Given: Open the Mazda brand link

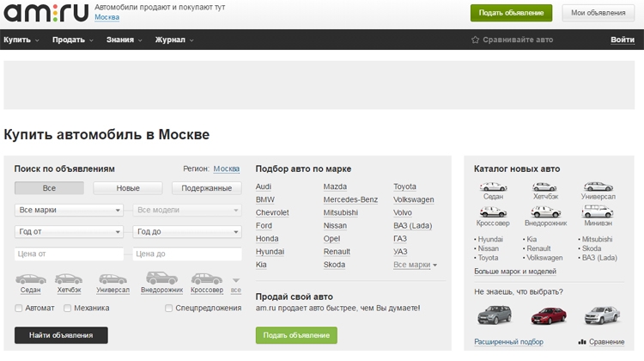Looking at the screenshot, I should pyautogui.click(x=335, y=187).
